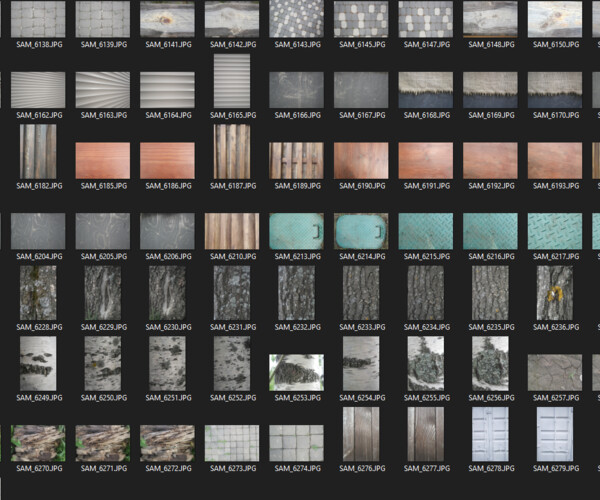Select the SAM_6255.JPG lichen thumbnail
Viewport: 600px width, 500px height.
tap(426, 363)
